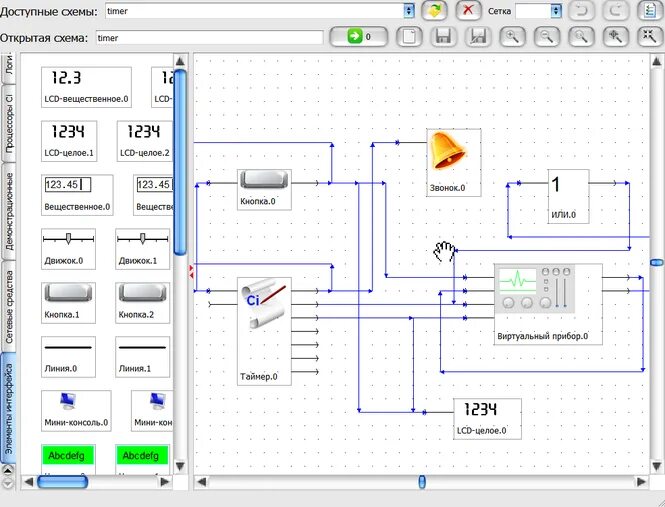Pick the Движок.1 slider element

point(142,249)
